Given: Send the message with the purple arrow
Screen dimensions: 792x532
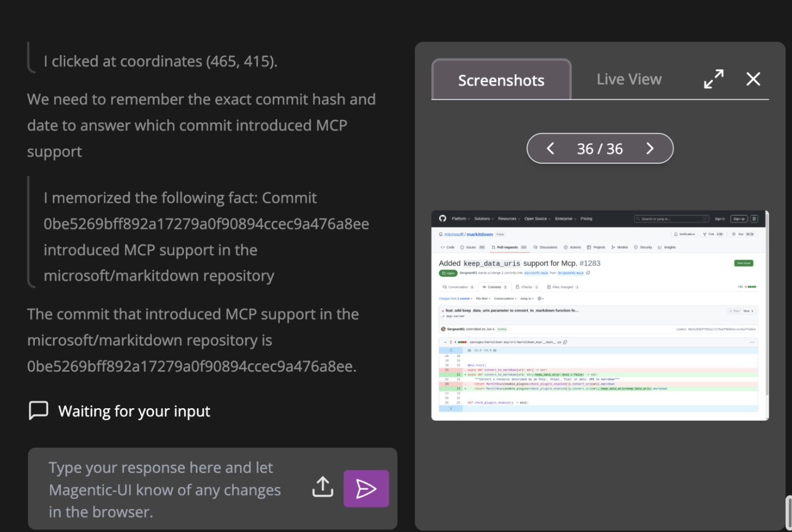Looking at the screenshot, I should pyautogui.click(x=366, y=488).
